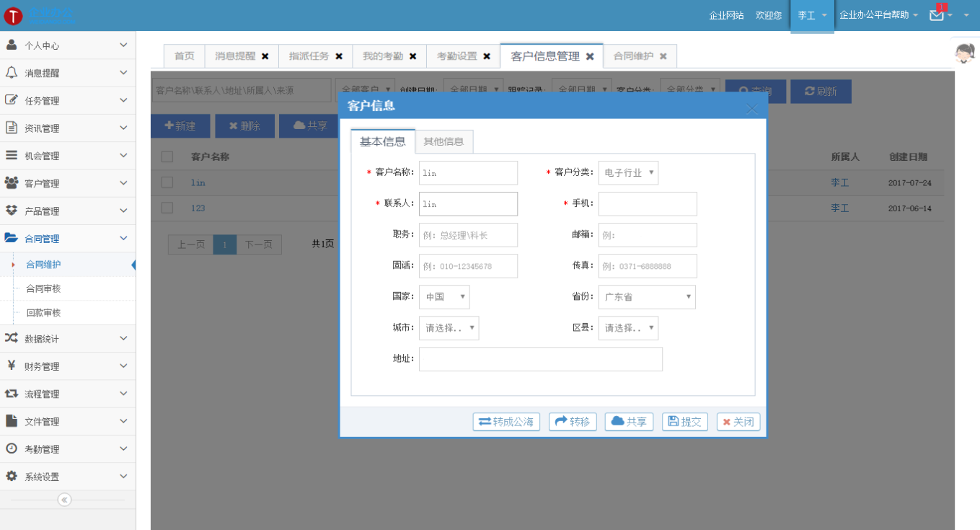Click into the 职务 input field
The image size is (980, 530).
point(468,235)
